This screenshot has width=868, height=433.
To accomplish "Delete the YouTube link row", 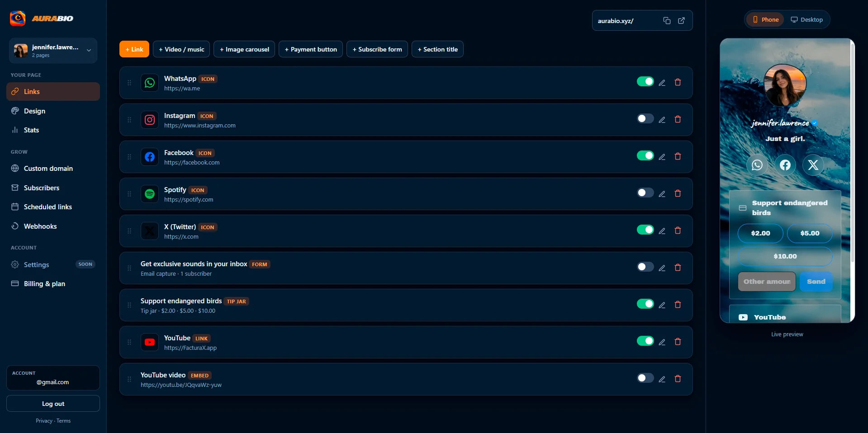I will [x=678, y=342].
